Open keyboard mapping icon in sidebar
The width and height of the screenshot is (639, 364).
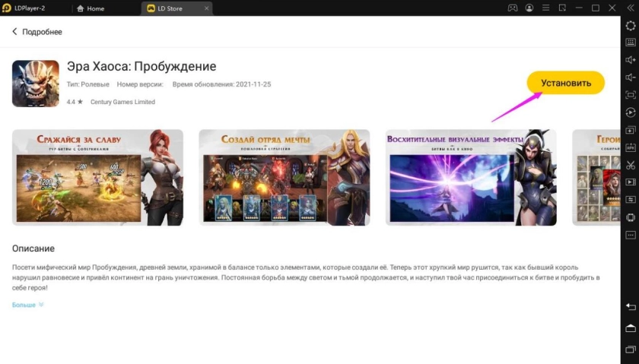pos(631,43)
